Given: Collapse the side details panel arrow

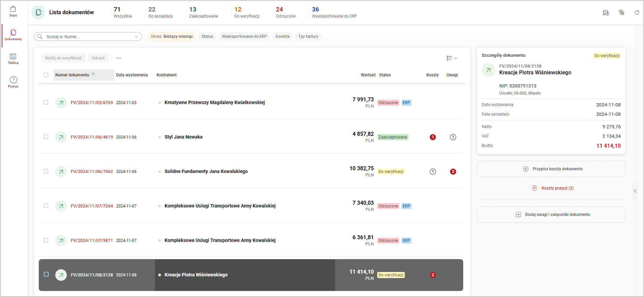Looking at the screenshot, I should tap(635, 191).
